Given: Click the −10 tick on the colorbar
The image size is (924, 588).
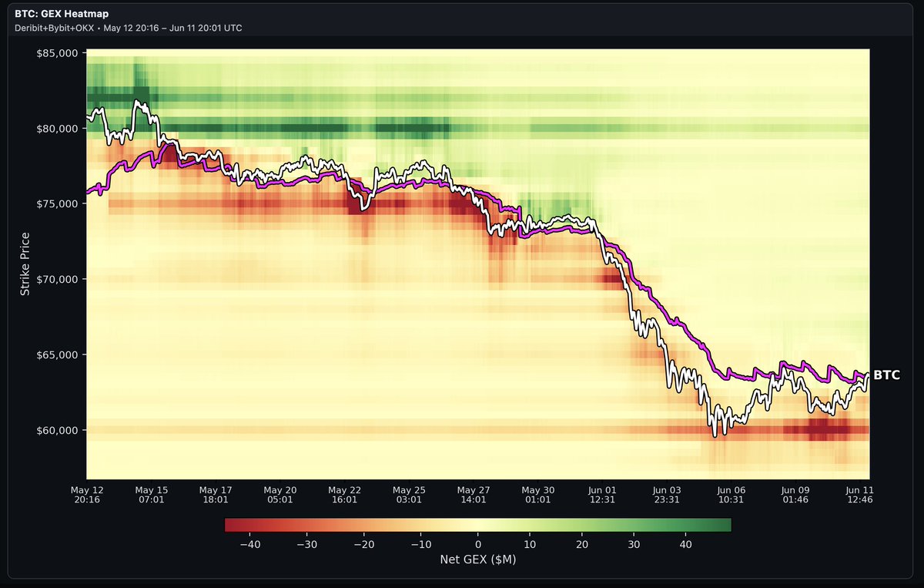Looking at the screenshot, I should (420, 544).
